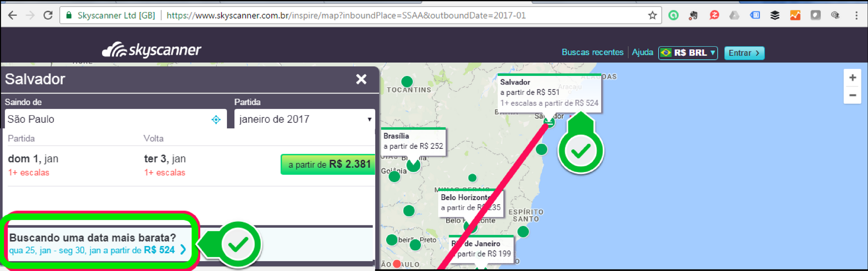Click the browser address bar URL
The width and height of the screenshot is (868, 271).
346,15
